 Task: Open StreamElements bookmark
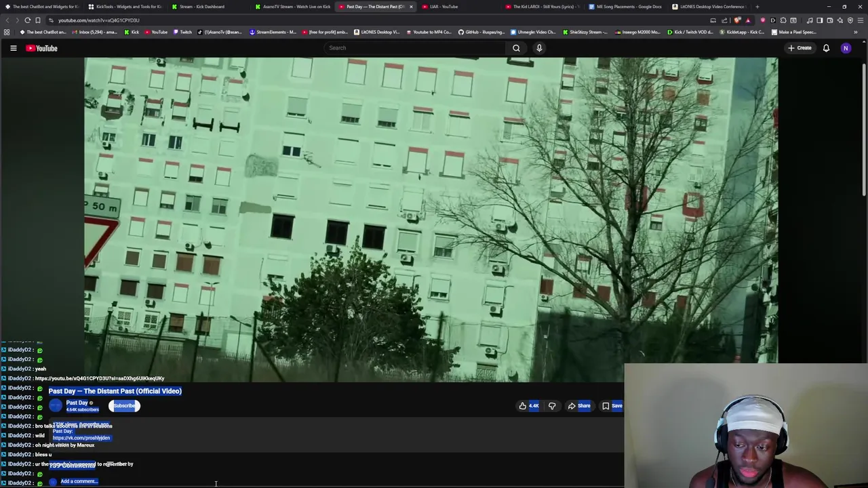click(273, 32)
